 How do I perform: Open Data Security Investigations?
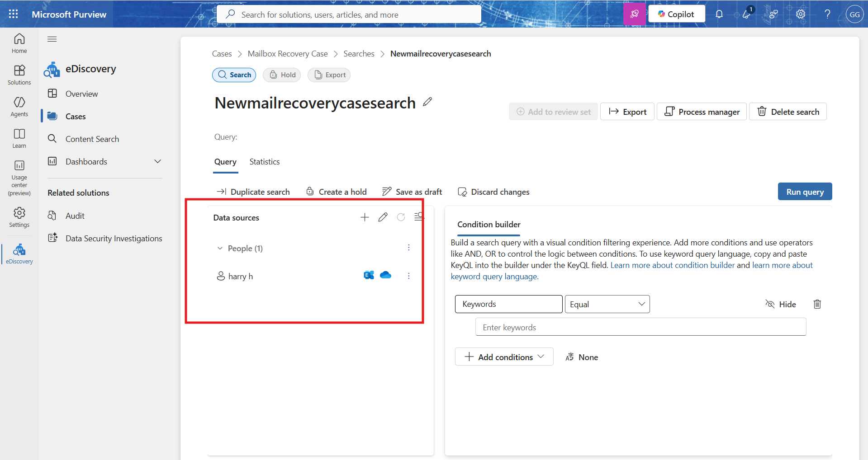(x=114, y=238)
